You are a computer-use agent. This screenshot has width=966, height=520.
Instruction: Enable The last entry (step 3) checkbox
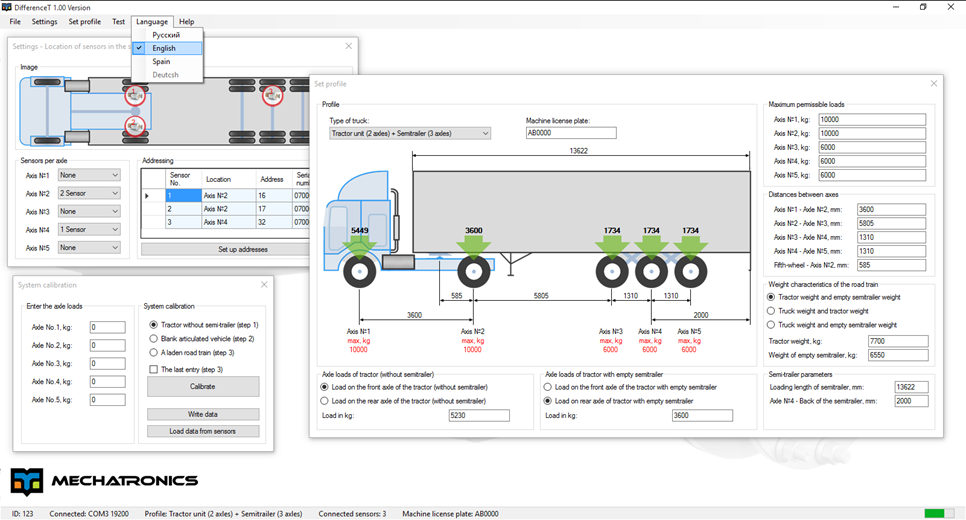154,369
